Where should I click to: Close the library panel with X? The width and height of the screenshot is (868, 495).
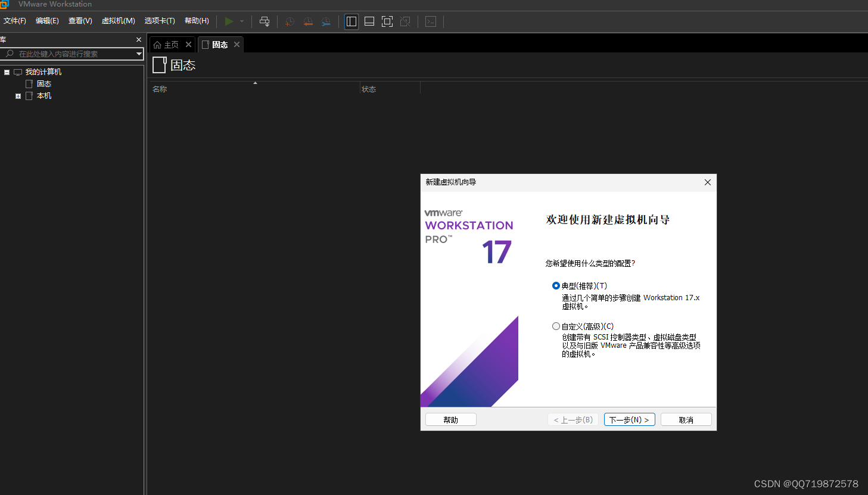pos(139,40)
